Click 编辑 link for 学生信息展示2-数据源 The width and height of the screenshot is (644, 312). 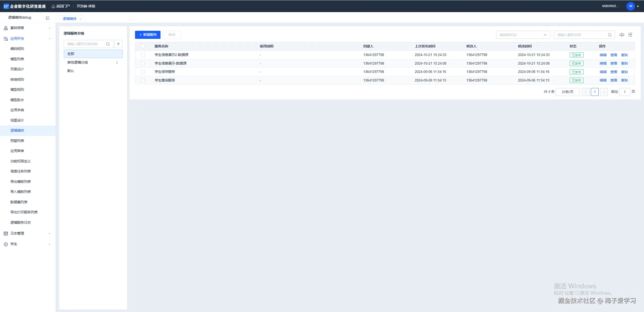point(603,55)
